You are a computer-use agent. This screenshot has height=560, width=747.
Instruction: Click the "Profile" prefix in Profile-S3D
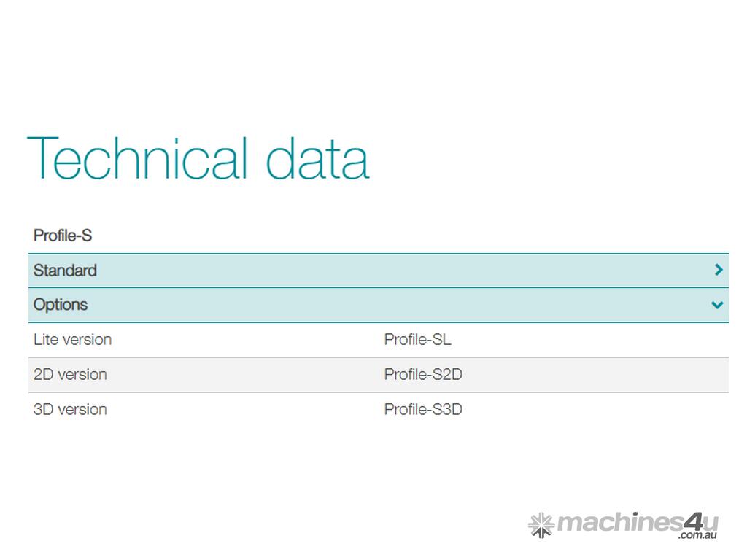[403, 410]
